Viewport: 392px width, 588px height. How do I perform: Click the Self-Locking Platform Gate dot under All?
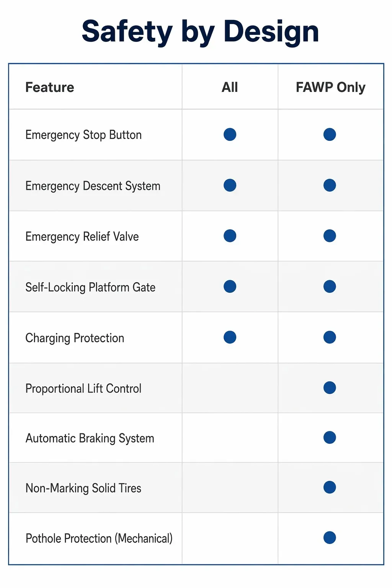[x=230, y=286]
